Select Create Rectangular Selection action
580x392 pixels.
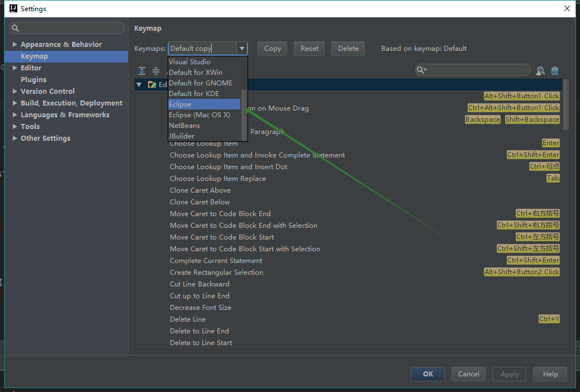(x=216, y=272)
